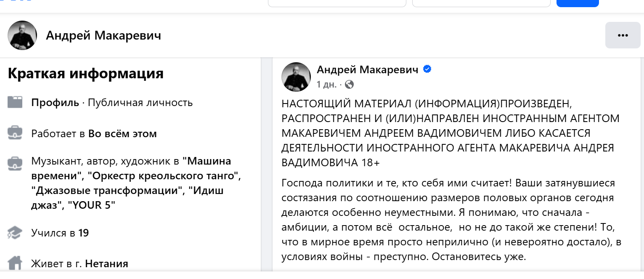This screenshot has height=279, width=644.
Task: Visit the "Джазовые трансформации" link
Action: click(108, 191)
